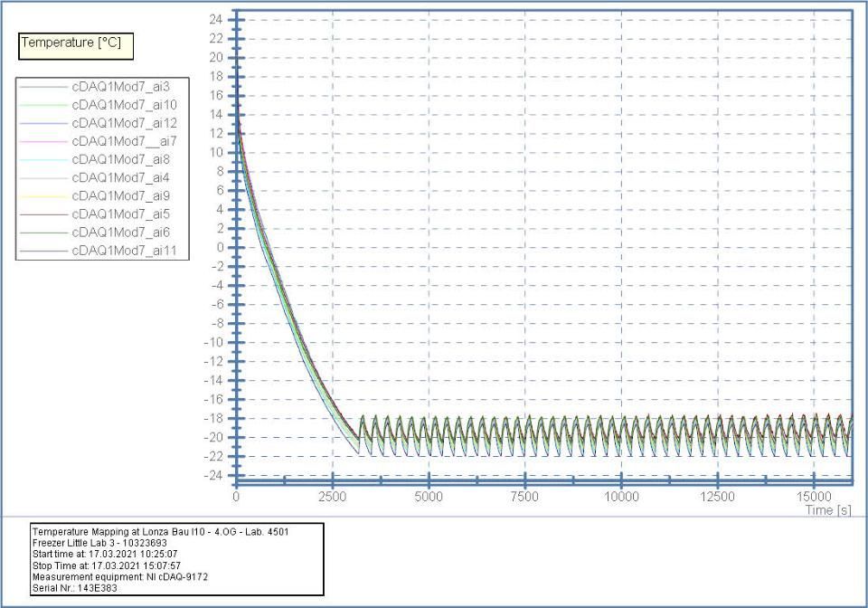Viewport: 868px width, 608px height.
Task: Click the blue line swatch for cDAQ1Mod7_ai12
Action: point(42,123)
